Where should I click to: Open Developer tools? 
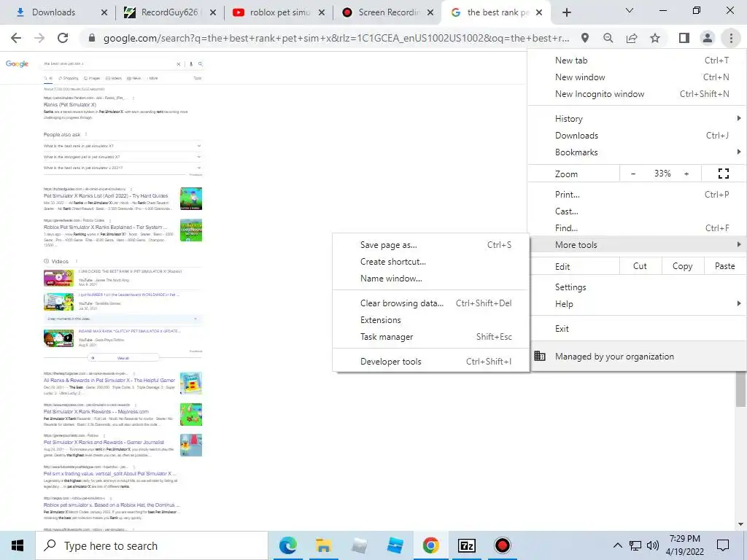[x=430, y=362]
